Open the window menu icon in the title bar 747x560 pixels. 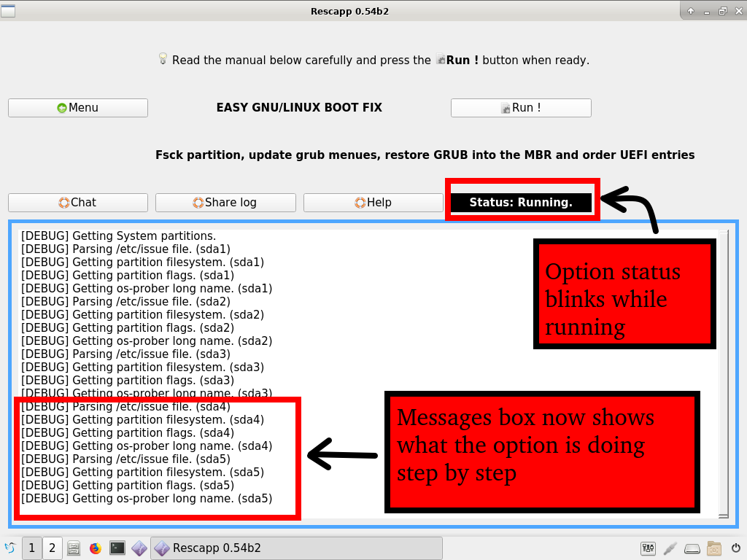coord(8,10)
